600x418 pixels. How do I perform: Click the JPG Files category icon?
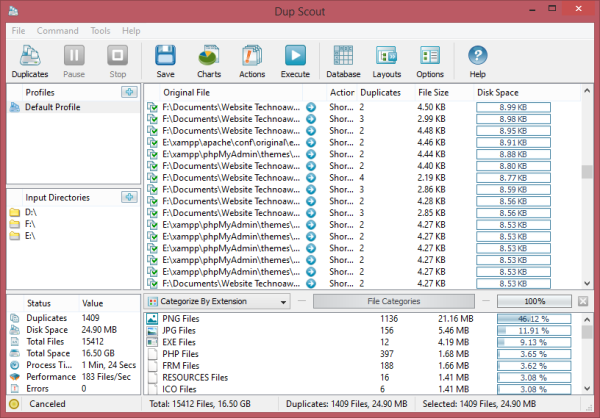tap(152, 330)
